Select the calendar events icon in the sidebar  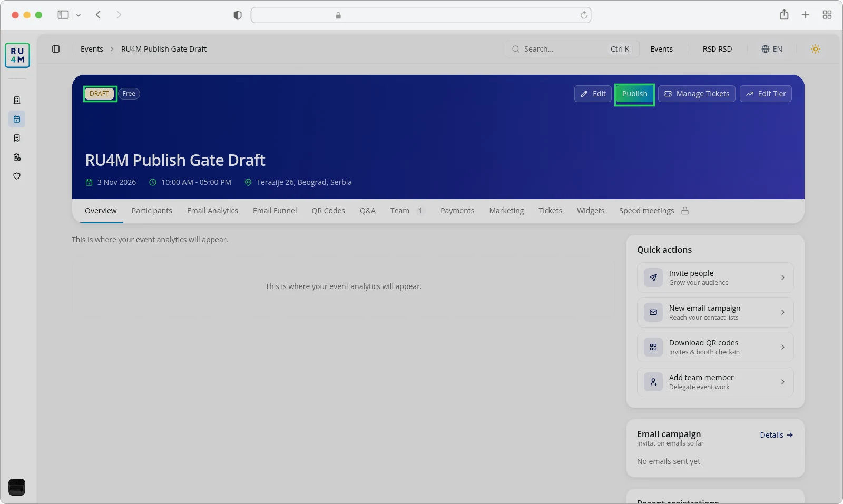pos(17,119)
